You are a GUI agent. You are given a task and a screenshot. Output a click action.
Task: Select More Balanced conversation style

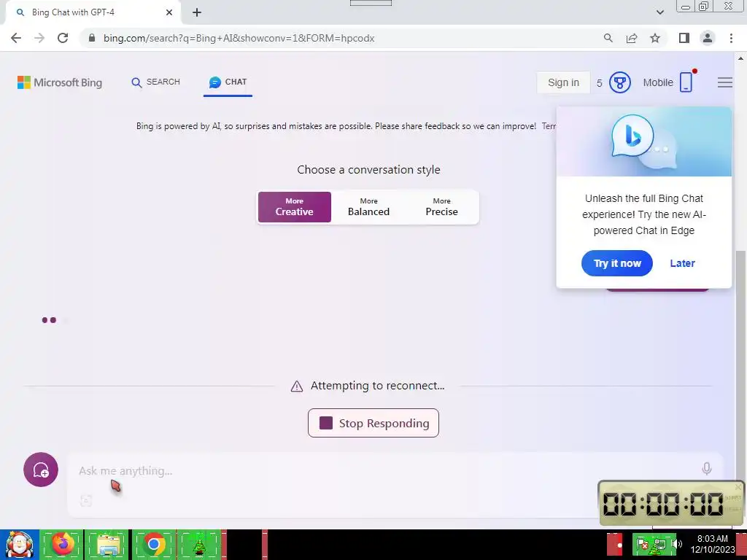pos(368,207)
